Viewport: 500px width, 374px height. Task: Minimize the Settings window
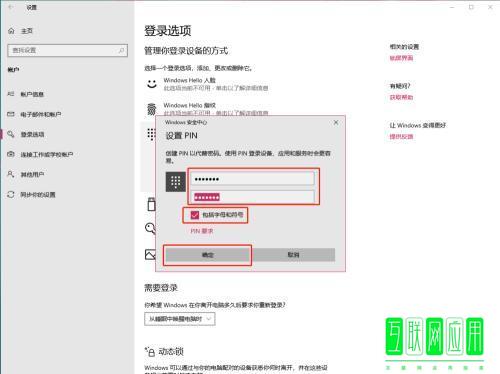coord(452,7)
